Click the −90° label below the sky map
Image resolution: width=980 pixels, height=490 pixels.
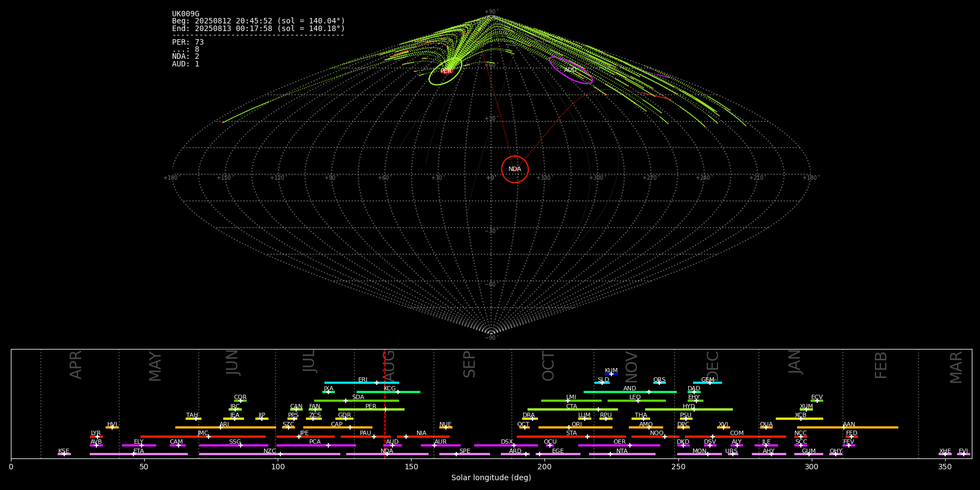[491, 338]
